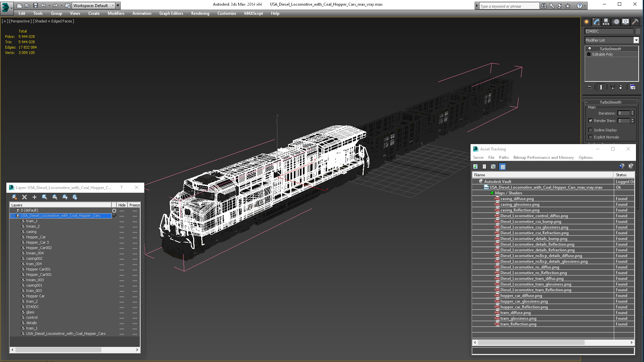The height and width of the screenshot is (362, 644).
Task: Click Name column header in Asset Tracking
Action: tap(543, 175)
